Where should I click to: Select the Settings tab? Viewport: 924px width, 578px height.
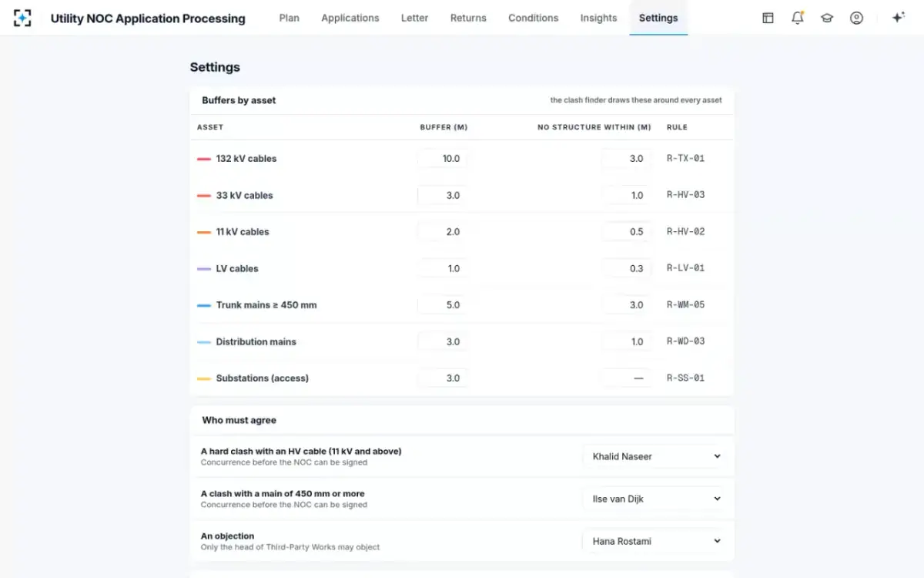click(x=658, y=18)
